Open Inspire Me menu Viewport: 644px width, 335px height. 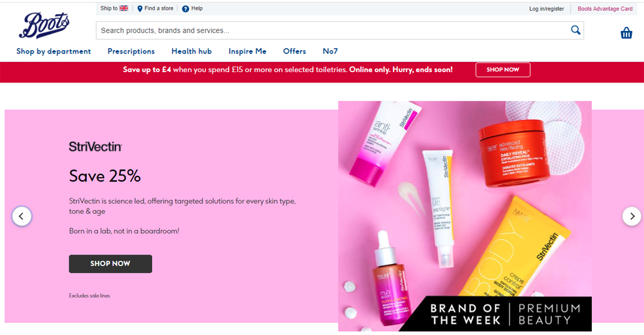click(247, 52)
